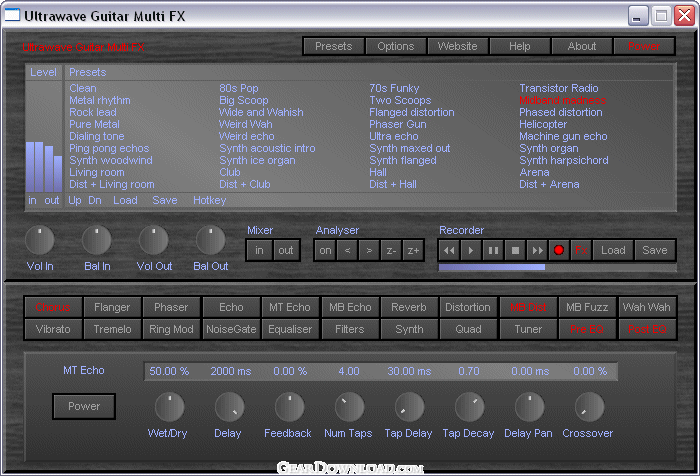Click the Crossover knob
700x476 pixels.
pyautogui.click(x=589, y=407)
